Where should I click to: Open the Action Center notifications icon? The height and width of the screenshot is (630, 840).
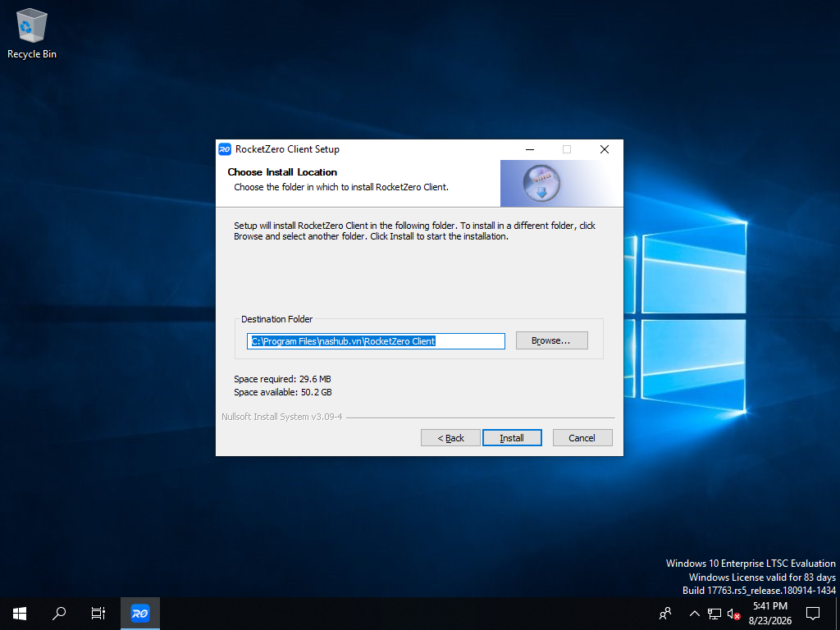pyautogui.click(x=813, y=614)
